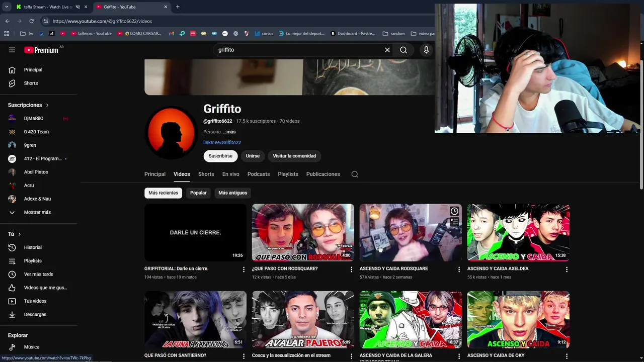Screen dimensions: 644x362
Task: Click the YouTube search input field
Action: (x=299, y=50)
